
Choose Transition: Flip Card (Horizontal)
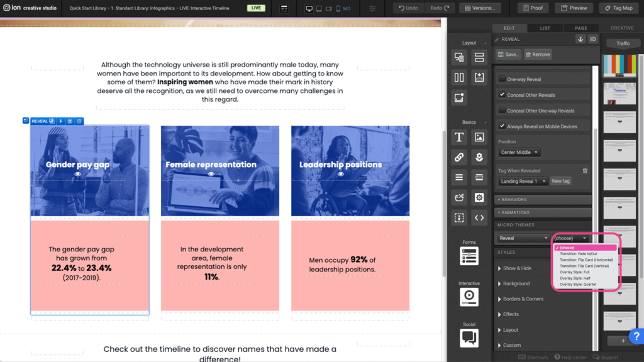tap(586, 260)
